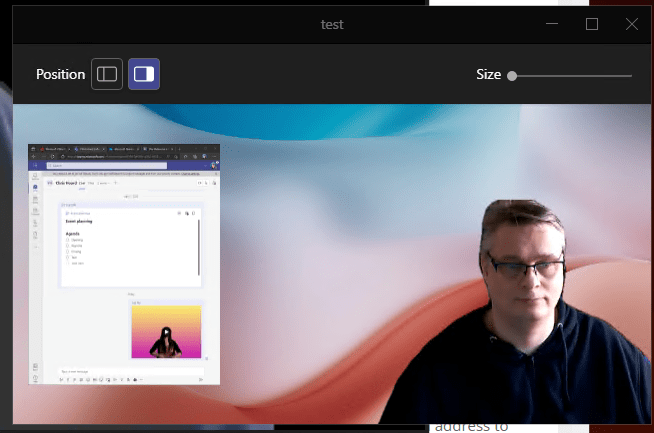Check the Closing agenda item circle
The width and height of the screenshot is (654, 433).
67,251
